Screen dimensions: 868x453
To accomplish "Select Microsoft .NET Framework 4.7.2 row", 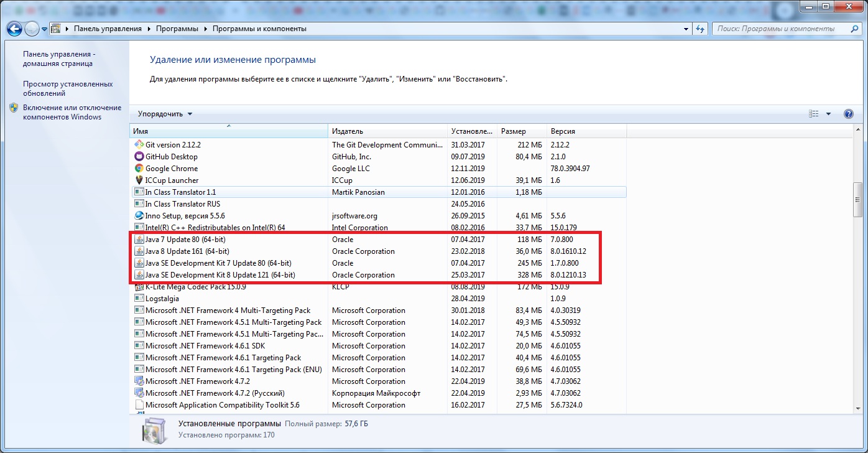I will coord(379,381).
